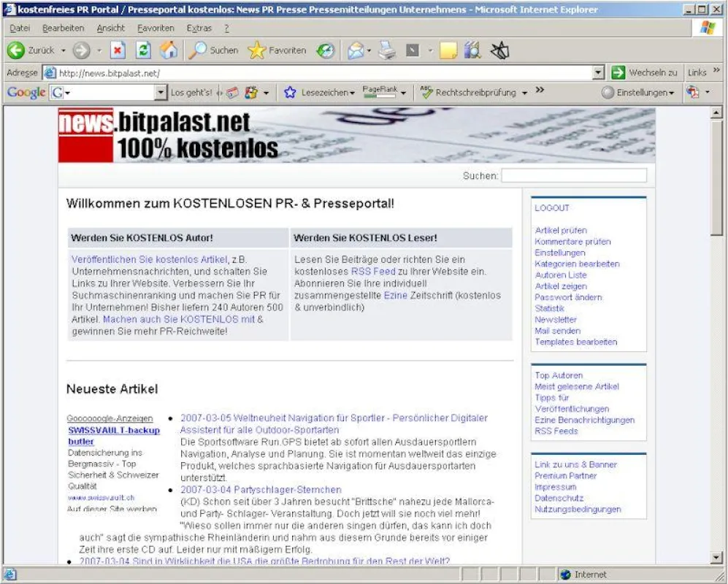Open the Top Autoren link
The height and width of the screenshot is (584, 728).
[x=559, y=375]
